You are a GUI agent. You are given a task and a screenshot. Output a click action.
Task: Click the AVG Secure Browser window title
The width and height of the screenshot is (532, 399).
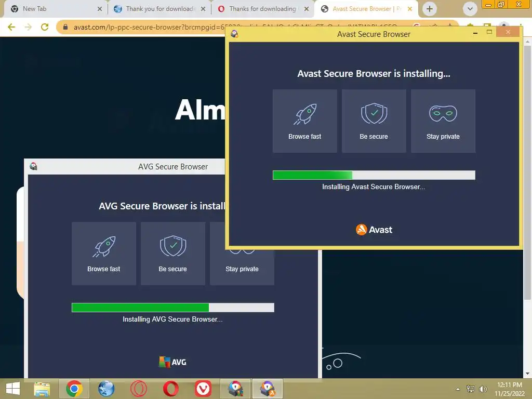click(x=173, y=167)
